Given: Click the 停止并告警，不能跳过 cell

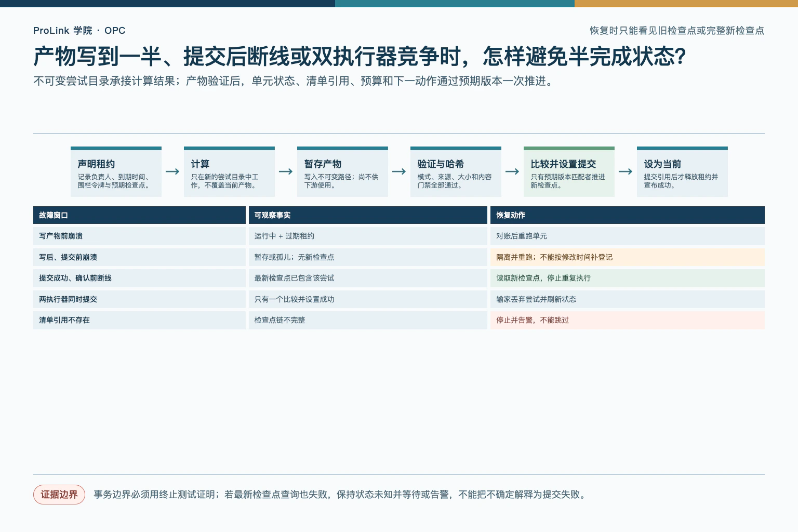Looking at the screenshot, I should click(x=628, y=320).
